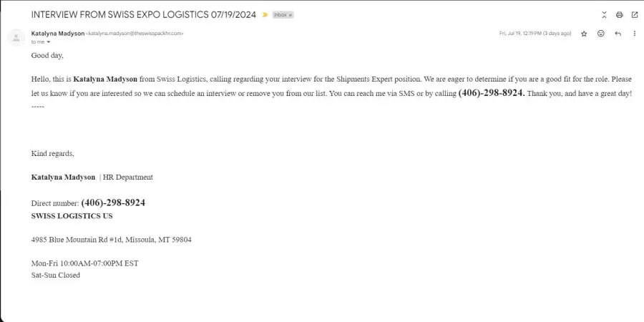Click the Direct number (406)-298-8924 in the signature
The image size is (644, 322).
tap(113, 203)
